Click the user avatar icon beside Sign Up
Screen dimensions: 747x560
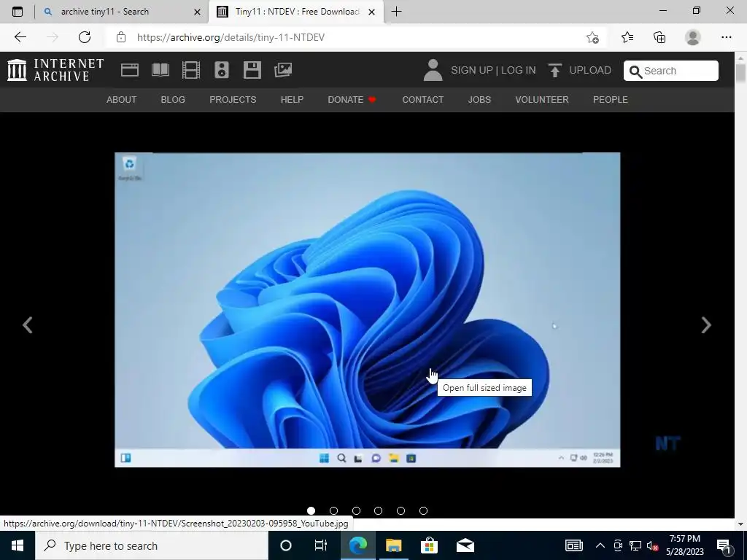[x=433, y=70]
